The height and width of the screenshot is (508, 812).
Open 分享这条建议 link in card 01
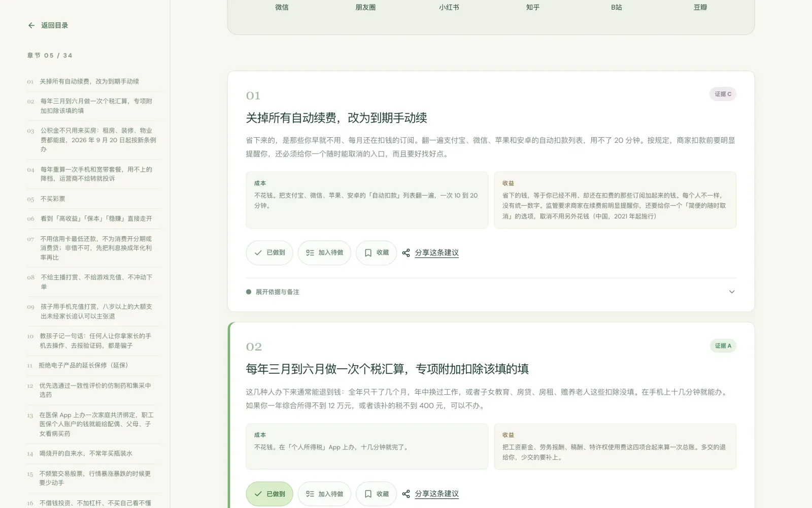(x=437, y=253)
